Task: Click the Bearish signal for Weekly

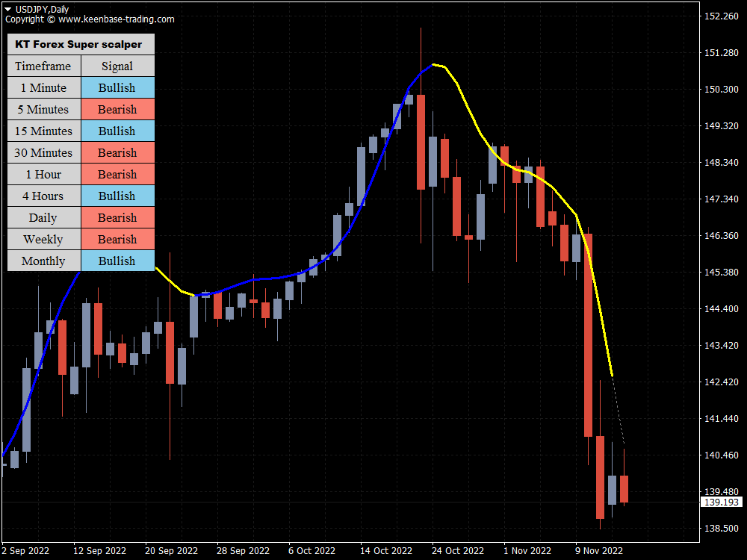Action: (118, 239)
